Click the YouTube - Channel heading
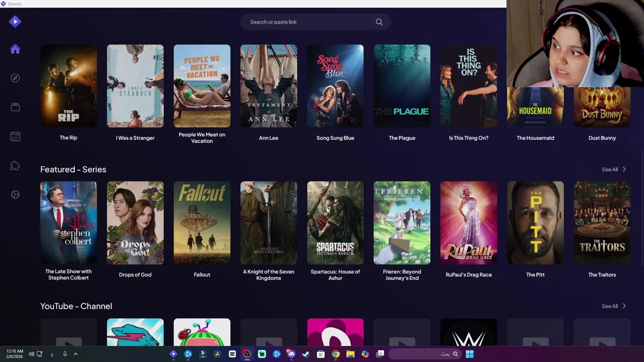Screen dimensions: 644x362 click(x=76, y=306)
